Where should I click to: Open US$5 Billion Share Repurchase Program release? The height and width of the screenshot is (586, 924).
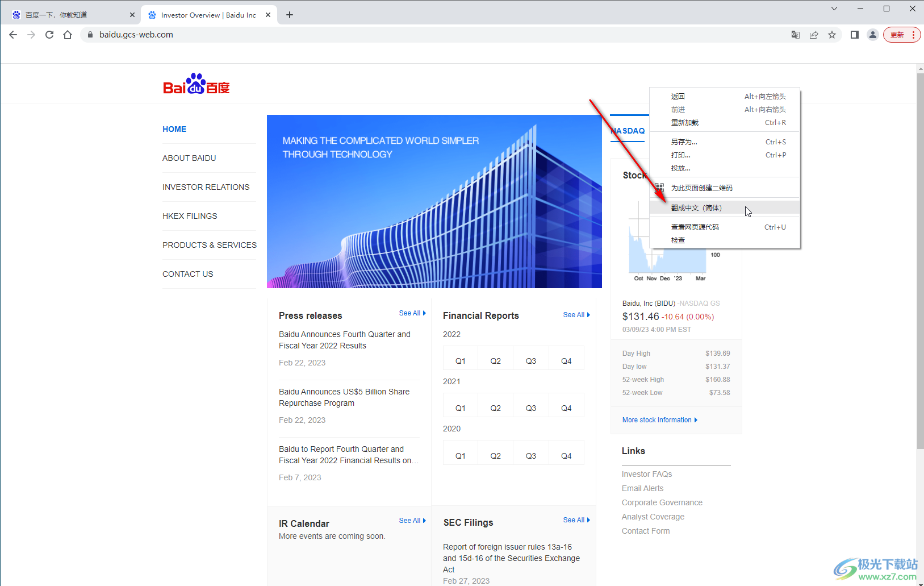pyautogui.click(x=344, y=397)
